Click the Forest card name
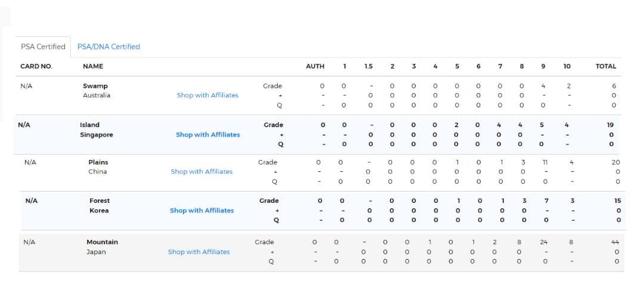Screen dimensions: 644x293 (x=100, y=201)
